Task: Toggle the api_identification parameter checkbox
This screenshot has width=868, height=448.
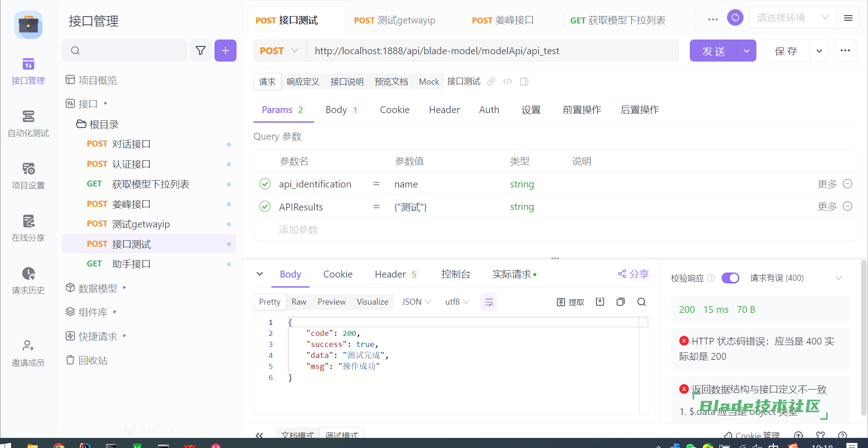Action: [x=265, y=184]
